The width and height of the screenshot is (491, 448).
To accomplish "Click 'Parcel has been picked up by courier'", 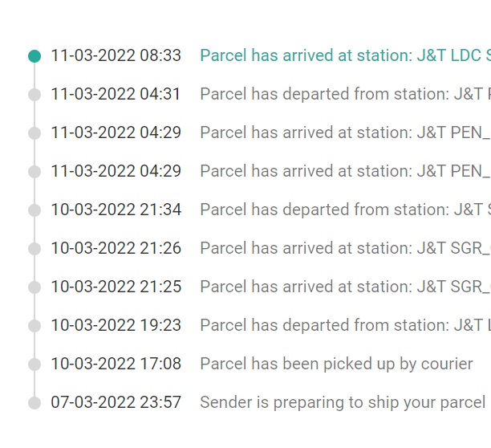I will click(336, 364).
